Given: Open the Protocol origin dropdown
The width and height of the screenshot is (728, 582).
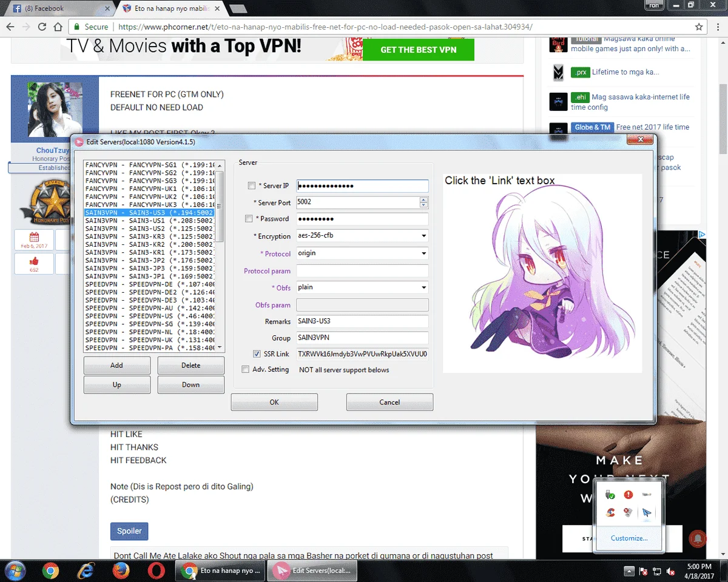Looking at the screenshot, I should 362,253.
